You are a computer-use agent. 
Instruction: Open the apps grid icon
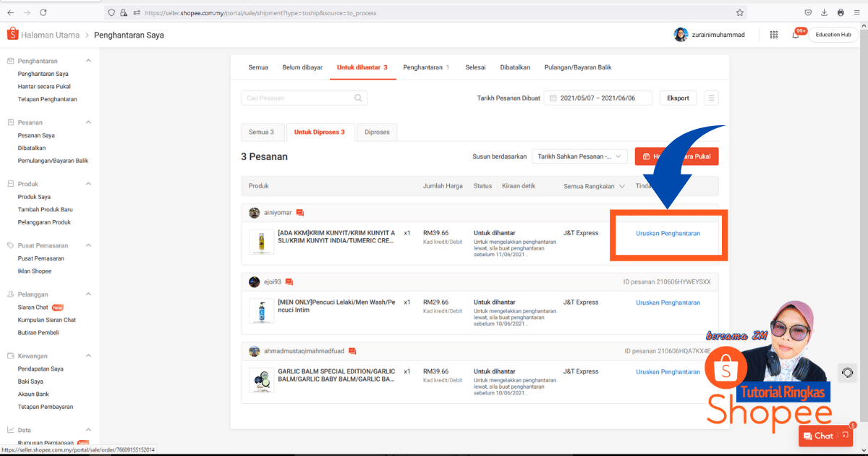click(774, 35)
